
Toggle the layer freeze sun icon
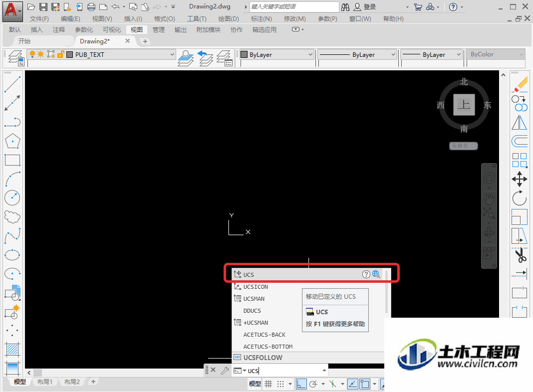[x=41, y=54]
